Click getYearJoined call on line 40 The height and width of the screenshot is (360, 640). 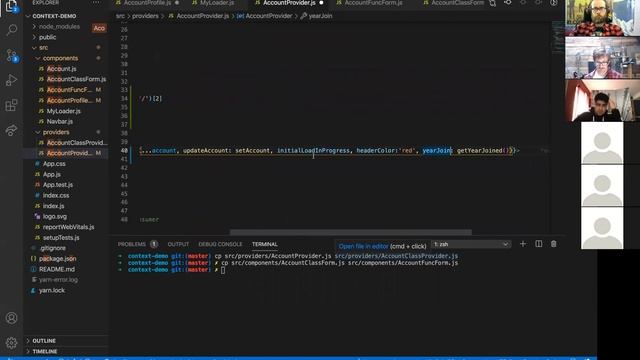click(484, 151)
